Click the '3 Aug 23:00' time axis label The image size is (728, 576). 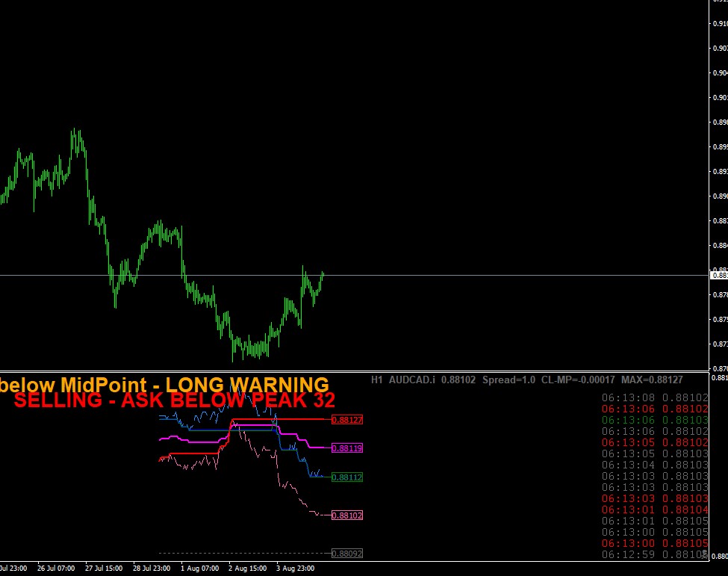click(295, 568)
